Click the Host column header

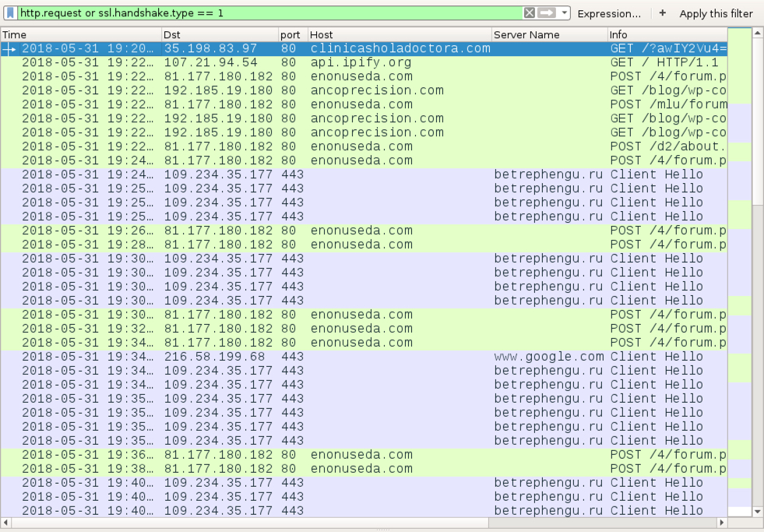coord(400,34)
